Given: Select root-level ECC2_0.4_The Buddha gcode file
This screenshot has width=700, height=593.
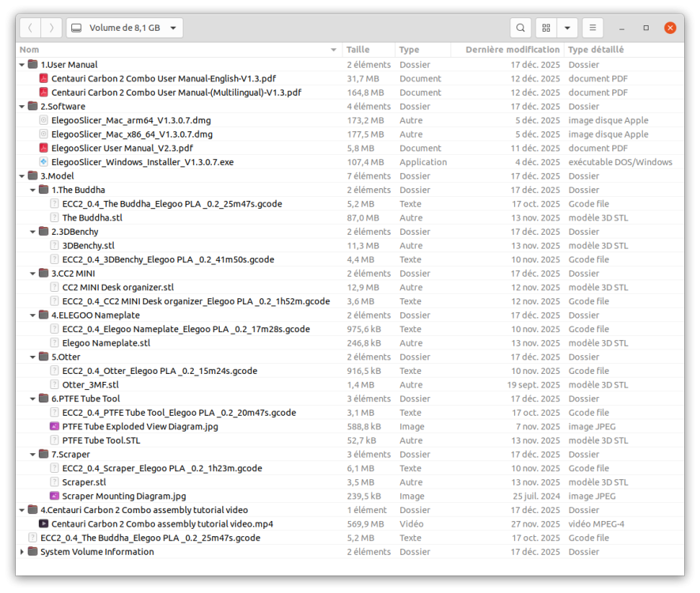Looking at the screenshot, I should [150, 538].
